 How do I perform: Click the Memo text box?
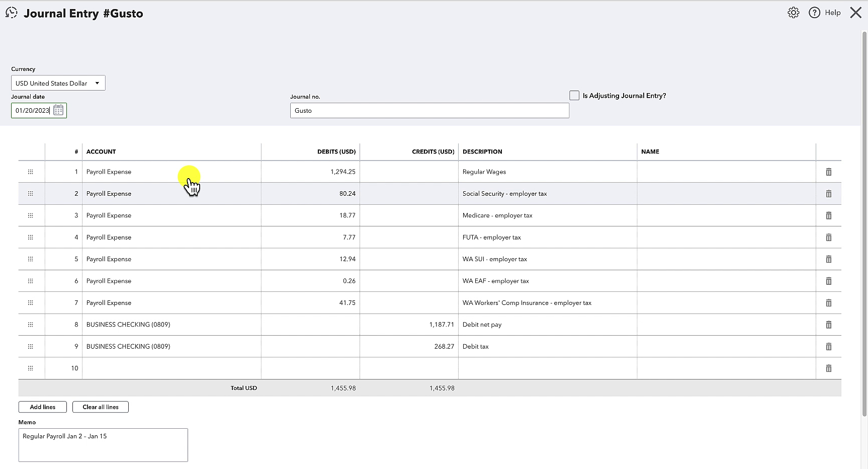click(103, 445)
